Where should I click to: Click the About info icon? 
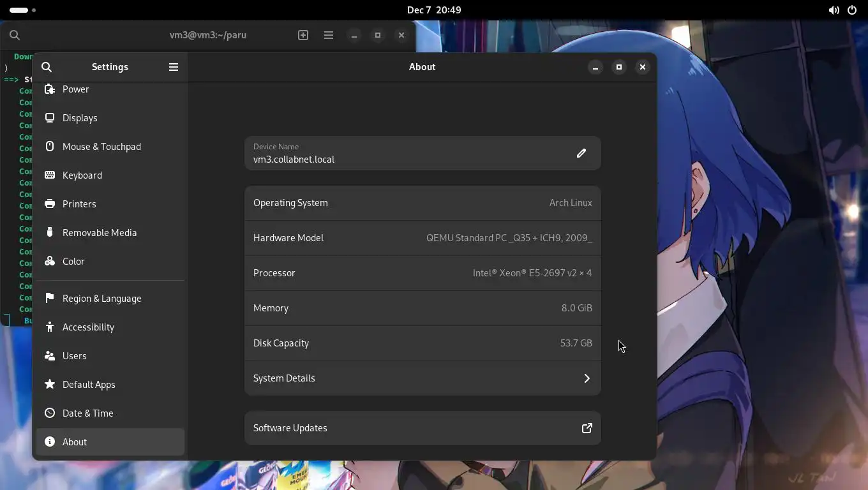click(50, 442)
